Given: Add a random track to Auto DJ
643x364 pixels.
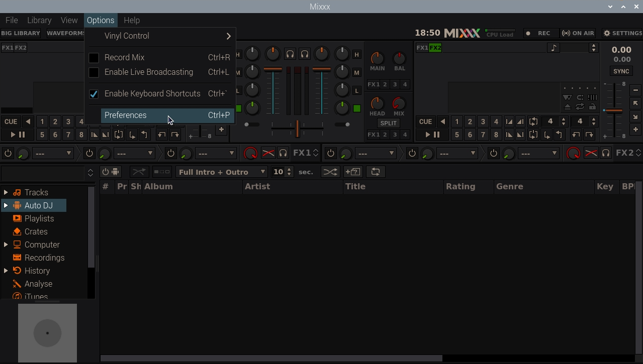Looking at the screenshot, I should [x=353, y=172].
